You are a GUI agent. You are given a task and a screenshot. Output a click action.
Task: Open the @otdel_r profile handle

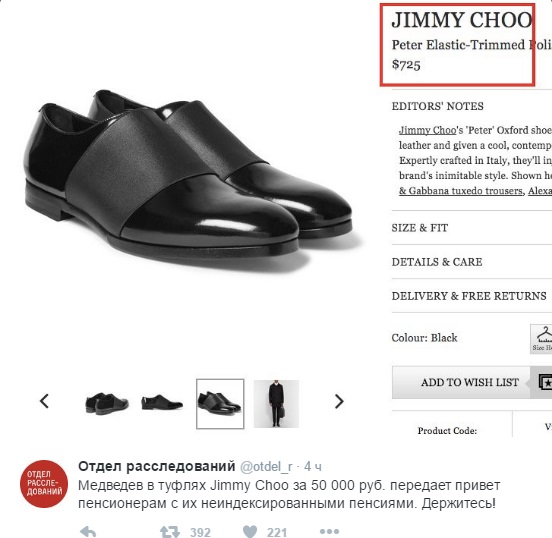pyautogui.click(x=266, y=467)
